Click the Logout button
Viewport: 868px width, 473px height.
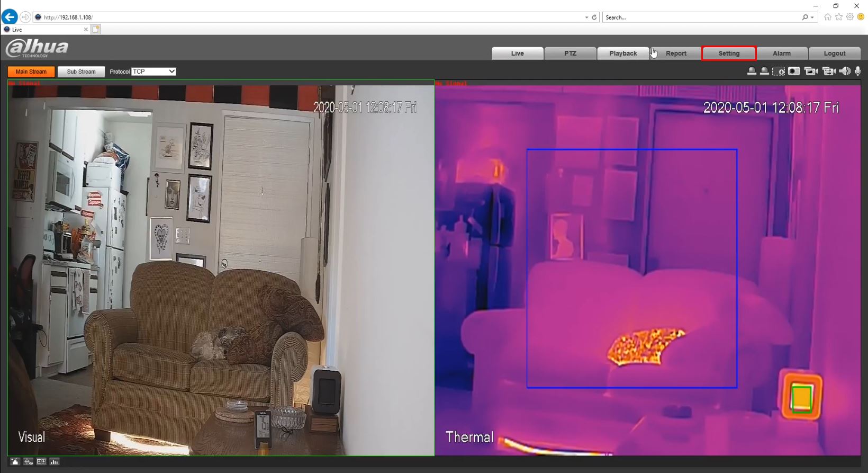tap(835, 53)
